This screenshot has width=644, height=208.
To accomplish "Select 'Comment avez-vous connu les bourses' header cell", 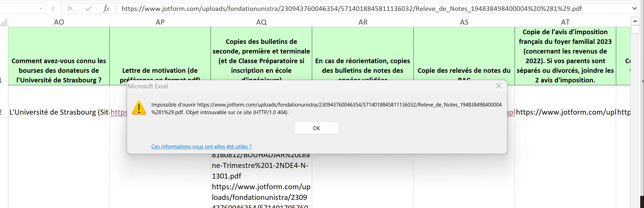I will (x=59, y=56).
